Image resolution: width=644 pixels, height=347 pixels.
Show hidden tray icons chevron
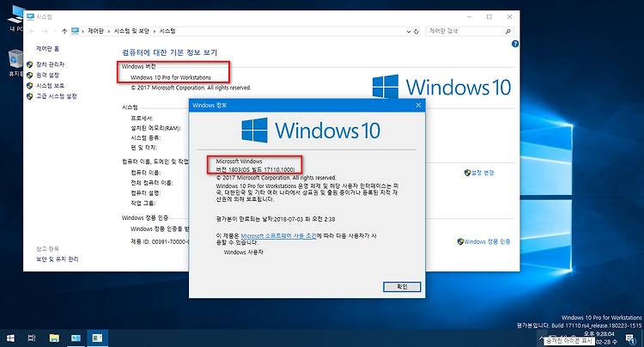click(x=542, y=338)
